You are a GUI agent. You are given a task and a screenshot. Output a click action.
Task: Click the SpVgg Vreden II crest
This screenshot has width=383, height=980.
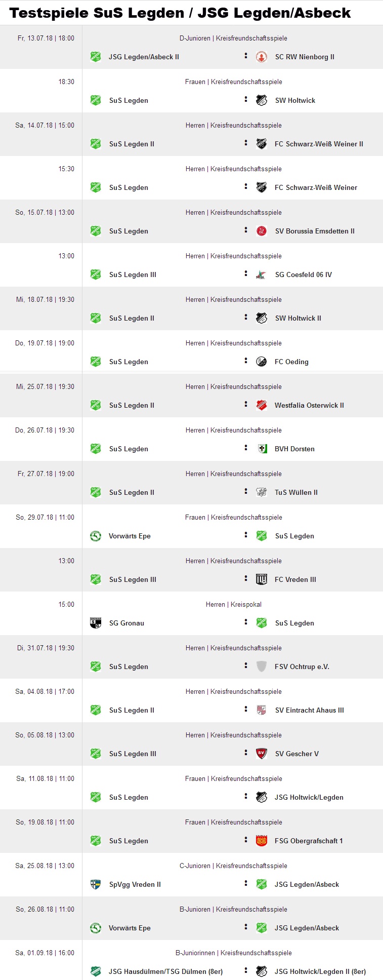tap(96, 884)
